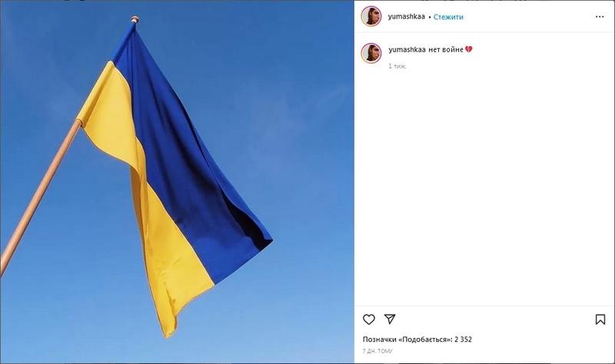Click the knob on top of the flagpole
This screenshot has height=364, width=615.
click(135, 19)
